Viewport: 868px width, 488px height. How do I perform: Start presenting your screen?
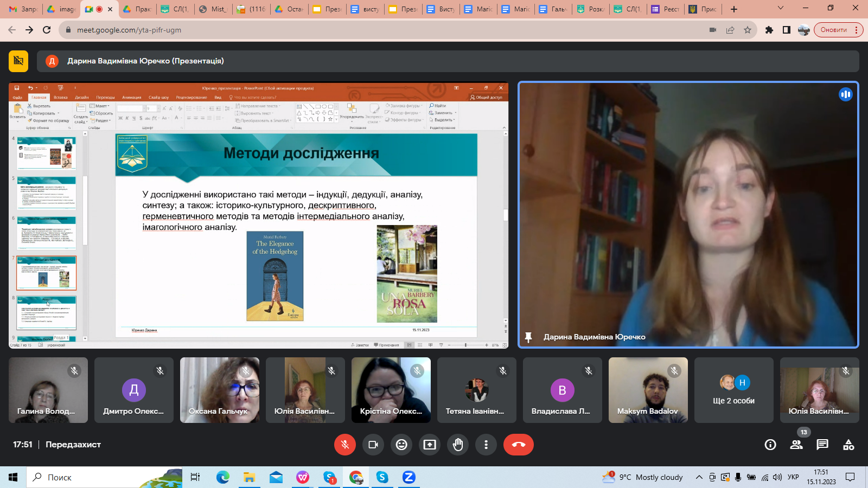point(430,445)
